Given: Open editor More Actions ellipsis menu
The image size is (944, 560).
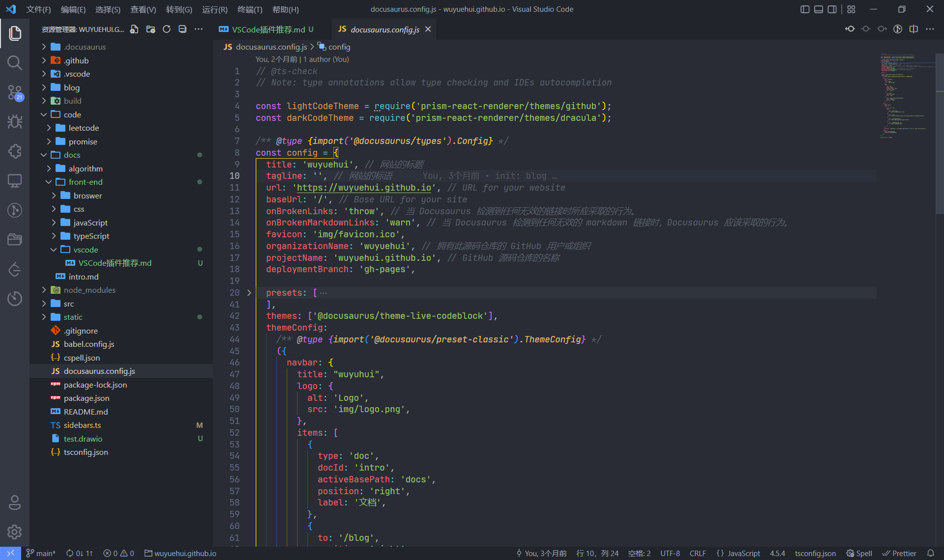Looking at the screenshot, I should point(930,29).
